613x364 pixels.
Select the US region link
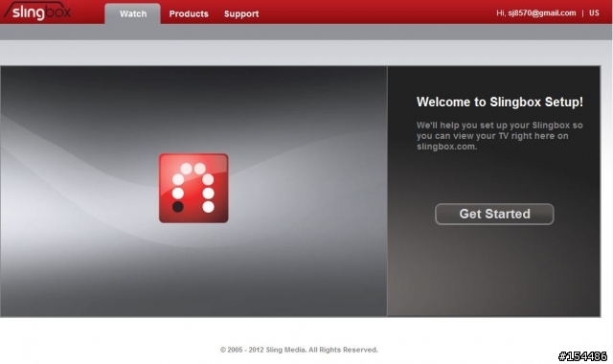[x=594, y=12]
